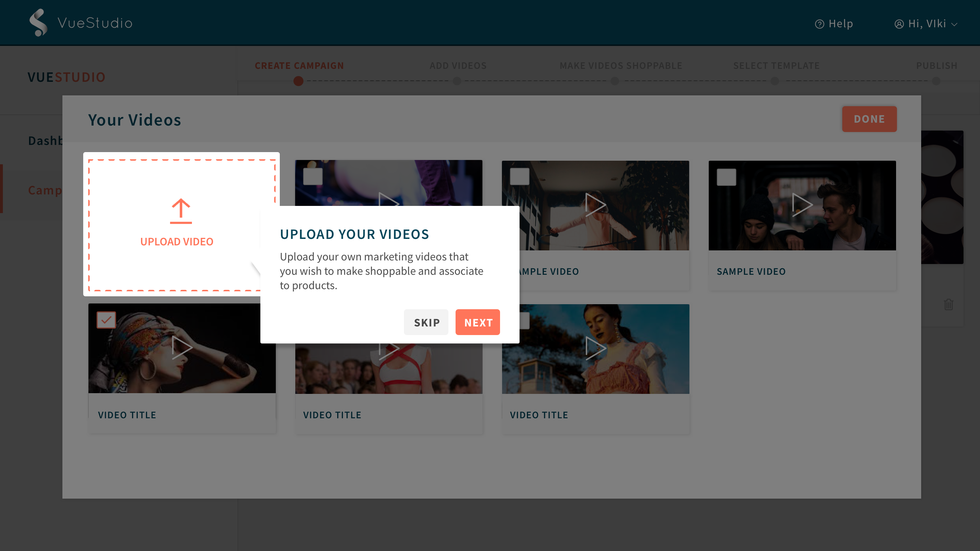Click the question mark help icon
Screen dimensions: 980x551
pyautogui.click(x=819, y=24)
